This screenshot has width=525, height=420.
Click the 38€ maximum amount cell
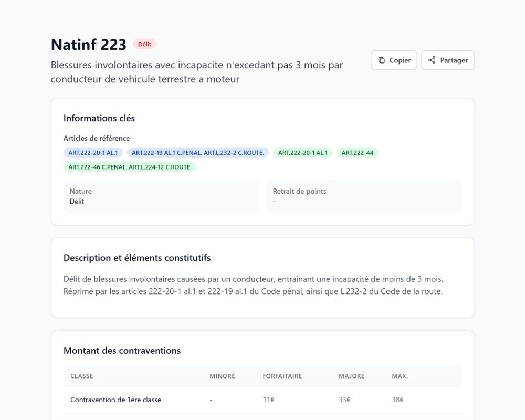[397, 400]
